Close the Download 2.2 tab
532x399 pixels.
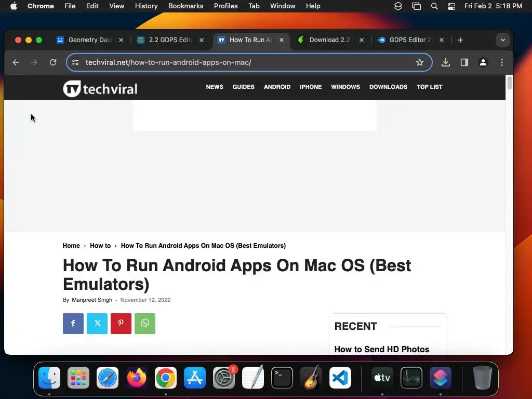point(362,40)
